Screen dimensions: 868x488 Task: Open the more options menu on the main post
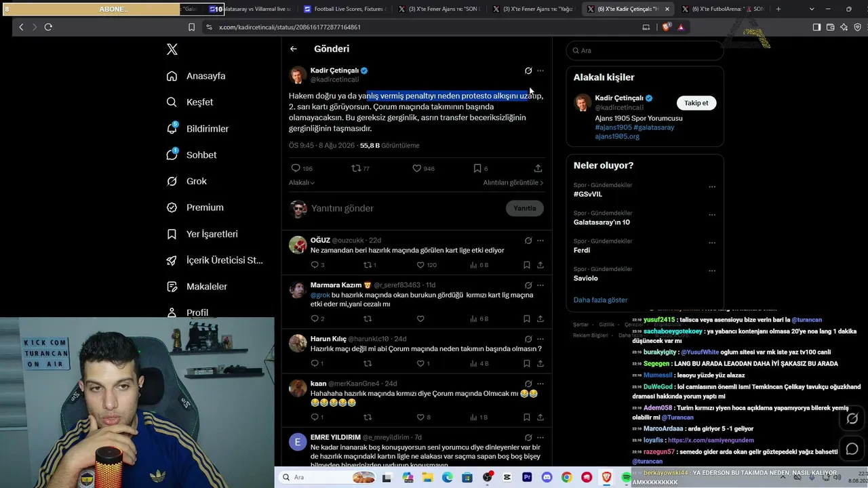540,70
